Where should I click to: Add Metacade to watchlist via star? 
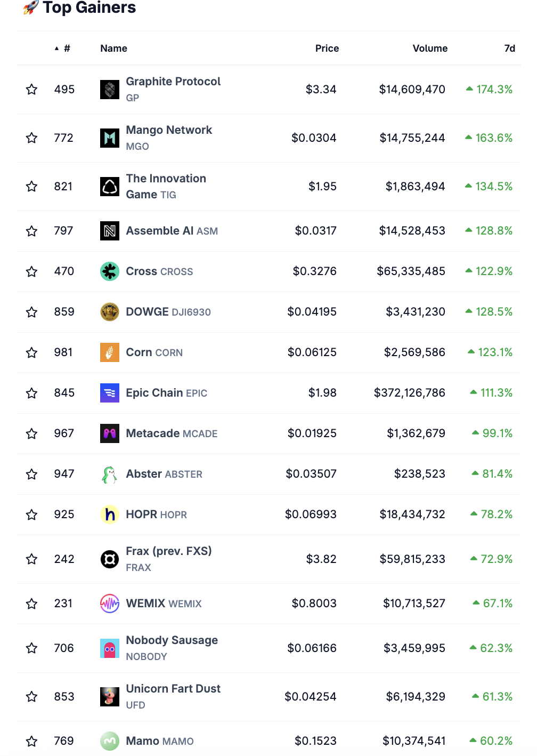pyautogui.click(x=32, y=433)
